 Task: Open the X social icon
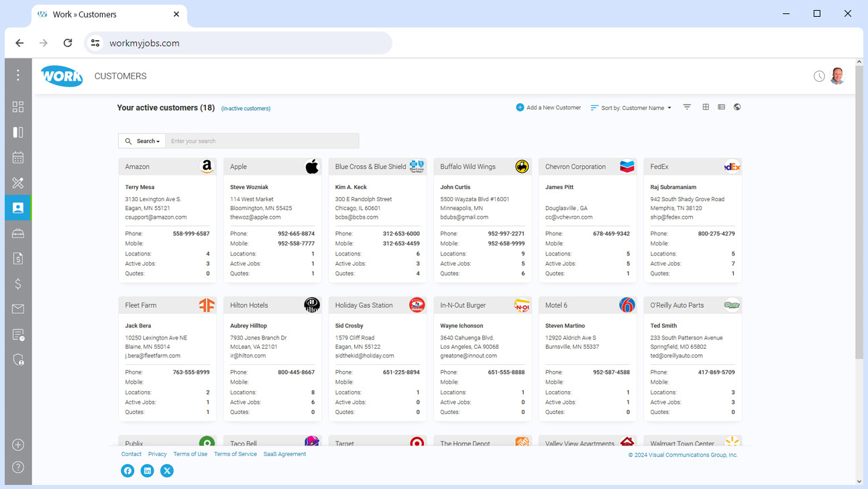point(167,471)
